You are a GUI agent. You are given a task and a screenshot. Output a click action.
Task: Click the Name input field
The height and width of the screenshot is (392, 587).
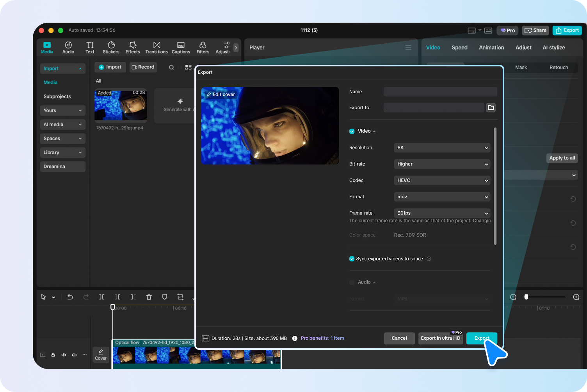pos(440,92)
